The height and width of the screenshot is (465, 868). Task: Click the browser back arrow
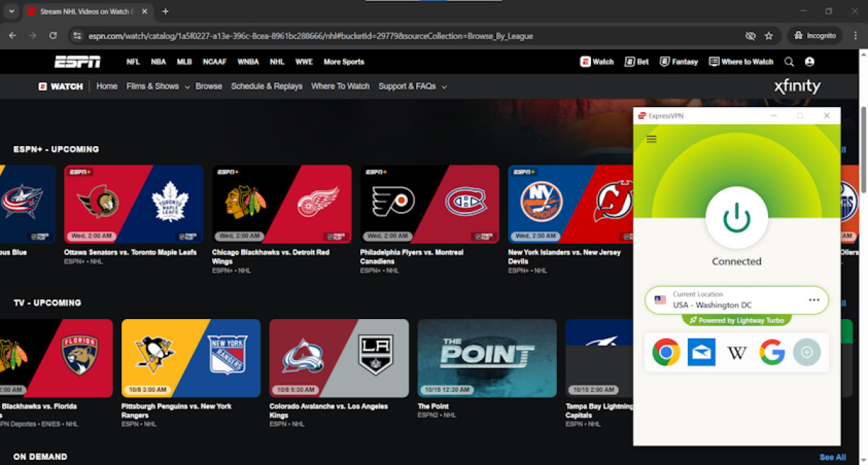click(x=12, y=35)
